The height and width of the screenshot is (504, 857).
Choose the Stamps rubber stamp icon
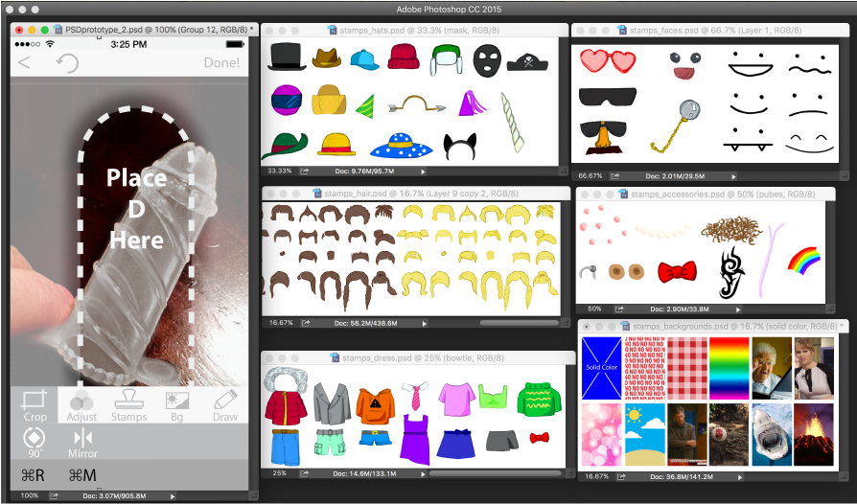(x=129, y=399)
